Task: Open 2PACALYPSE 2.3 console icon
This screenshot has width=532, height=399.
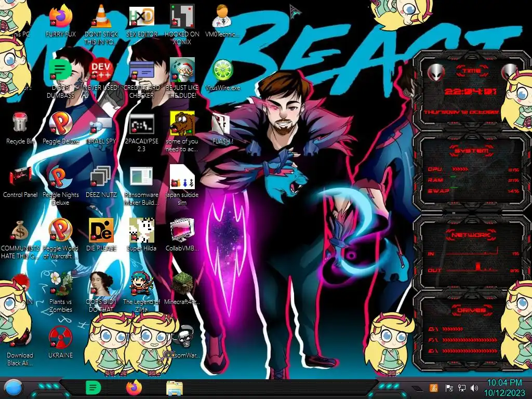Action: [141, 124]
